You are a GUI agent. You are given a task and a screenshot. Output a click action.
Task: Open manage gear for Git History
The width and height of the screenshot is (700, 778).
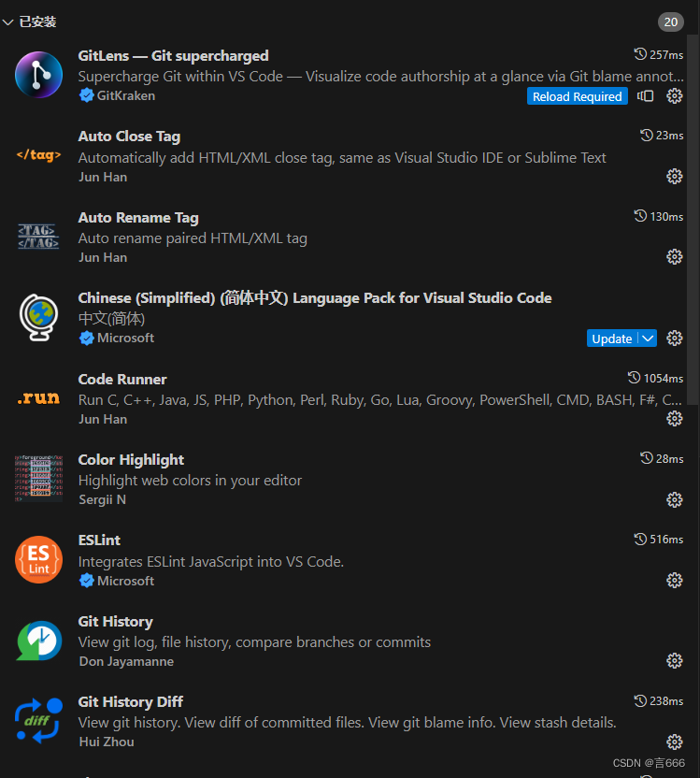coord(674,660)
